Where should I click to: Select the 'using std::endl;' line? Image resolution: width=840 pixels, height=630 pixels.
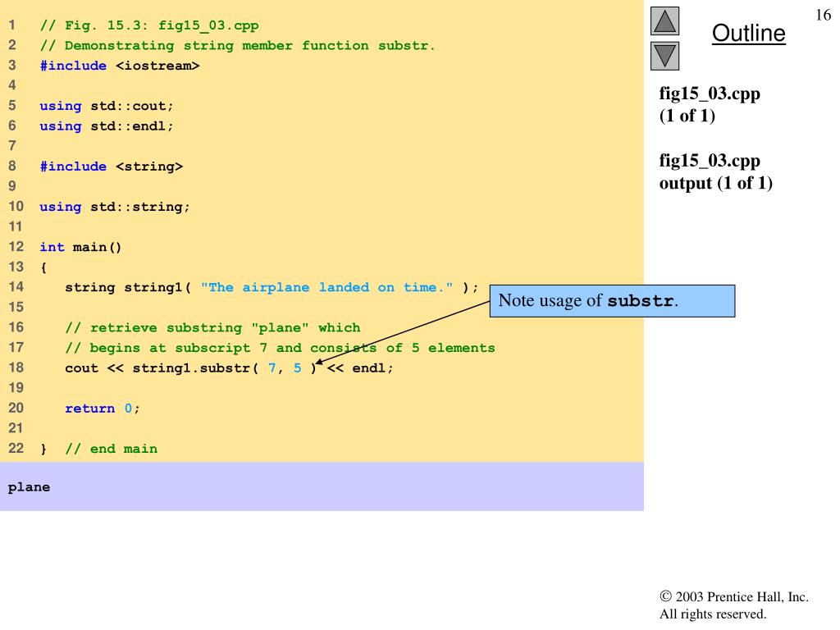tap(107, 126)
